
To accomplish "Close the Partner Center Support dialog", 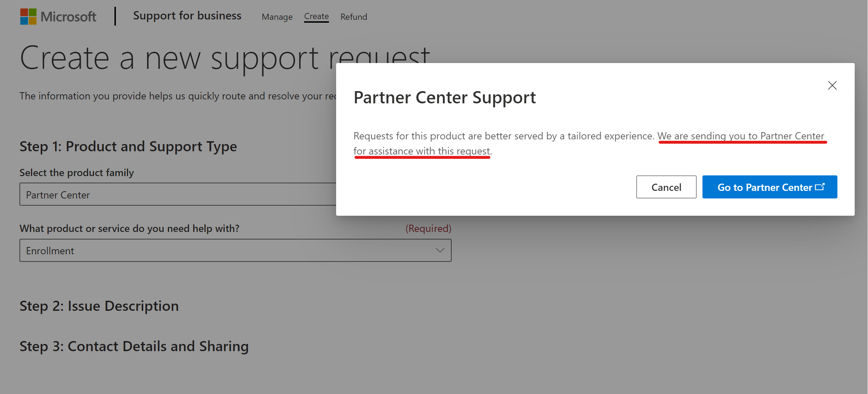I will pyautogui.click(x=832, y=85).
